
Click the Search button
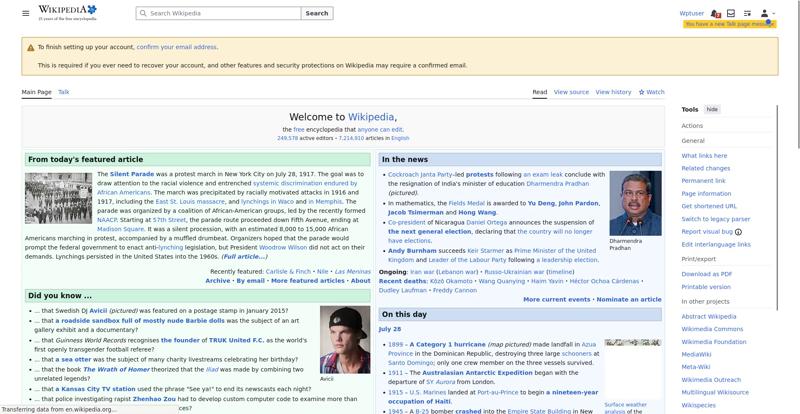pyautogui.click(x=317, y=13)
